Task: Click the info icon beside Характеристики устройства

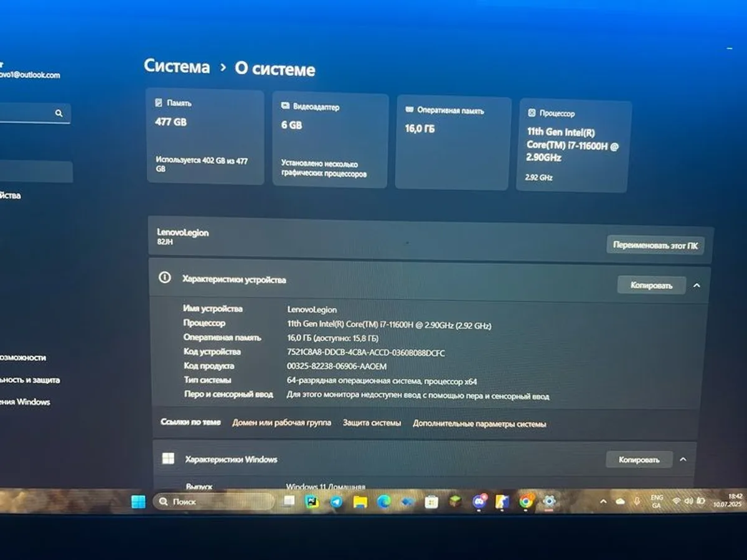Action: coord(164,278)
